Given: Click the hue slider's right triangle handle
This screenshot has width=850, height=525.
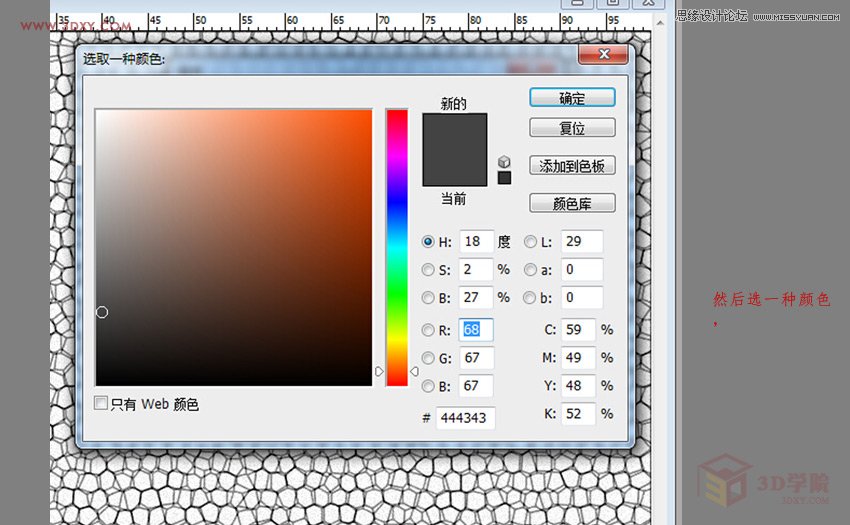Looking at the screenshot, I should pyautogui.click(x=414, y=372).
